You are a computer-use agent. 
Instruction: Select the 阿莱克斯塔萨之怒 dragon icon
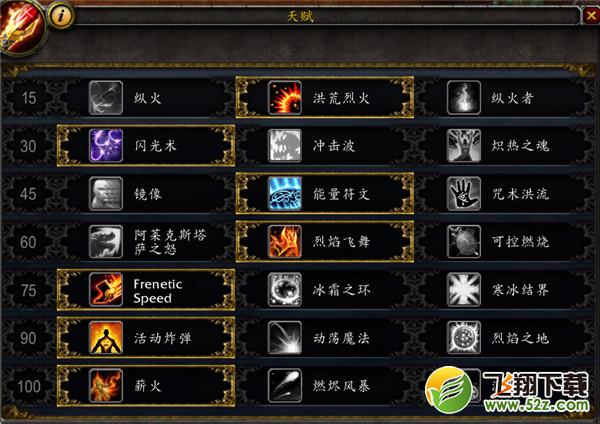click(x=106, y=242)
